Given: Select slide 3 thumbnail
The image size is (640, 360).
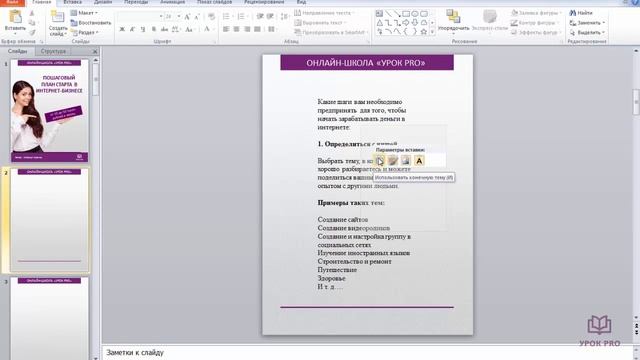Looking at the screenshot, I should point(49,318).
